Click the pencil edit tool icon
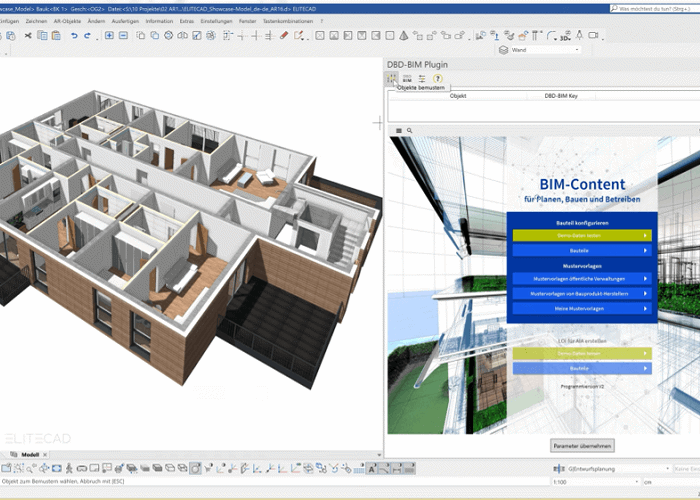The height and width of the screenshot is (500, 700). [x=299, y=35]
